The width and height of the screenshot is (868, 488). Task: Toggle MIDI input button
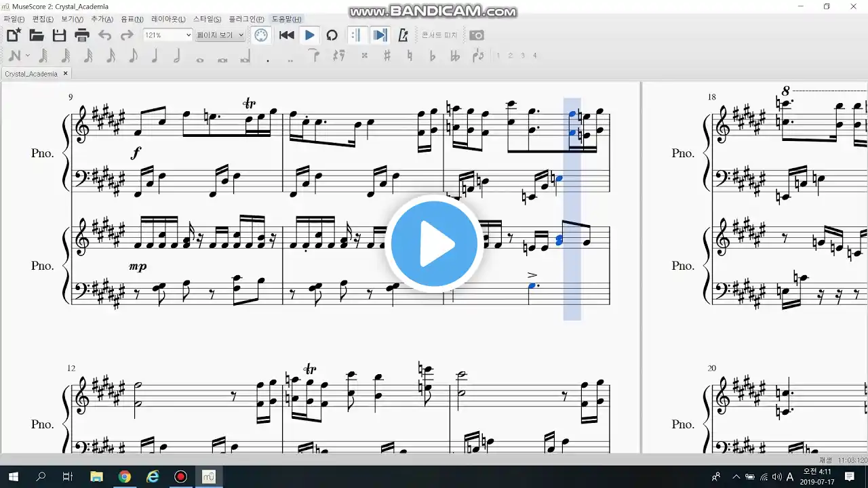(x=261, y=35)
